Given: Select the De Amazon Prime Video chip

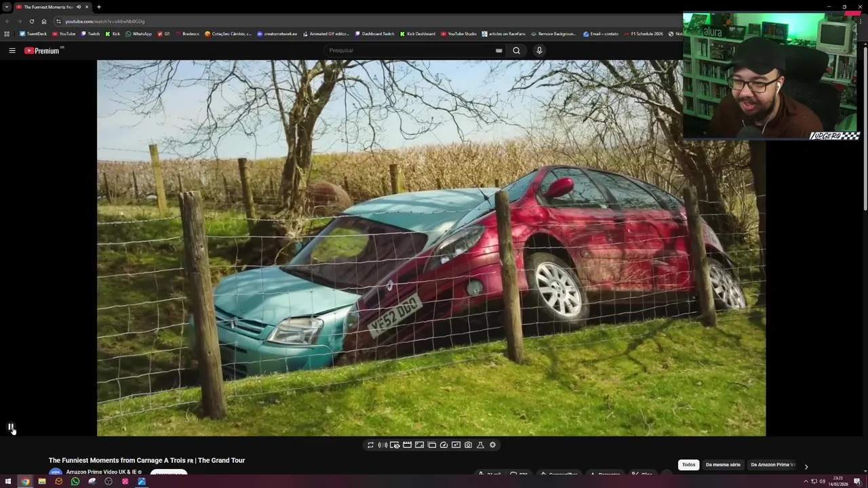Looking at the screenshot, I should click(x=772, y=465).
